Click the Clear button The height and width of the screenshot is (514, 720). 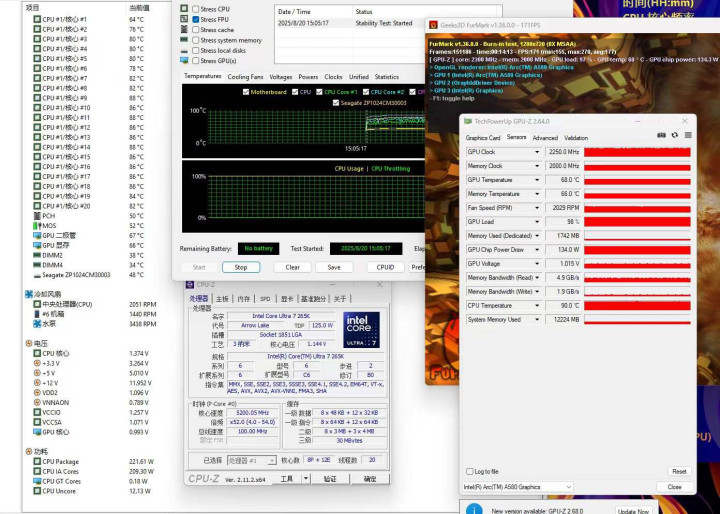click(292, 267)
